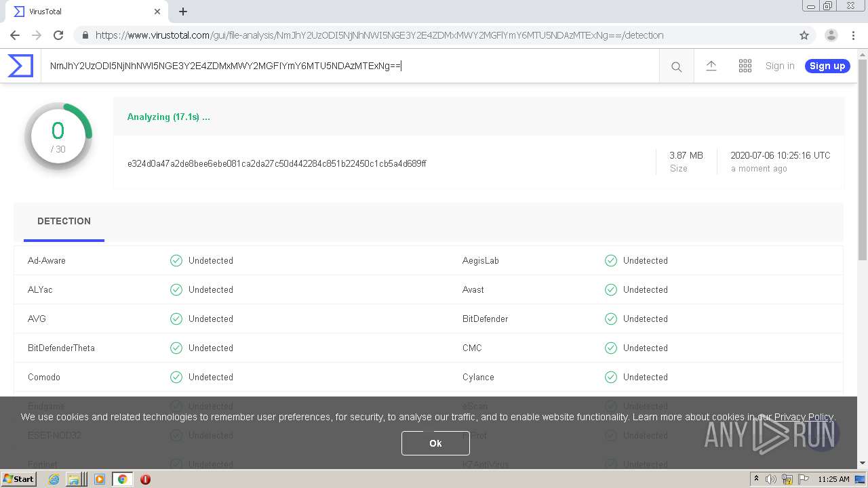Click the AVG engine name
868x488 pixels.
(x=37, y=319)
